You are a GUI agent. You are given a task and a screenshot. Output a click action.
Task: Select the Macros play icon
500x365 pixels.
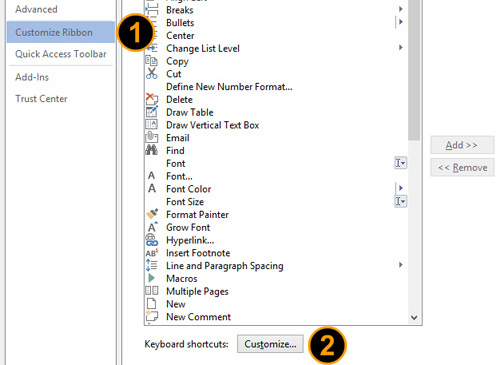coord(151,278)
